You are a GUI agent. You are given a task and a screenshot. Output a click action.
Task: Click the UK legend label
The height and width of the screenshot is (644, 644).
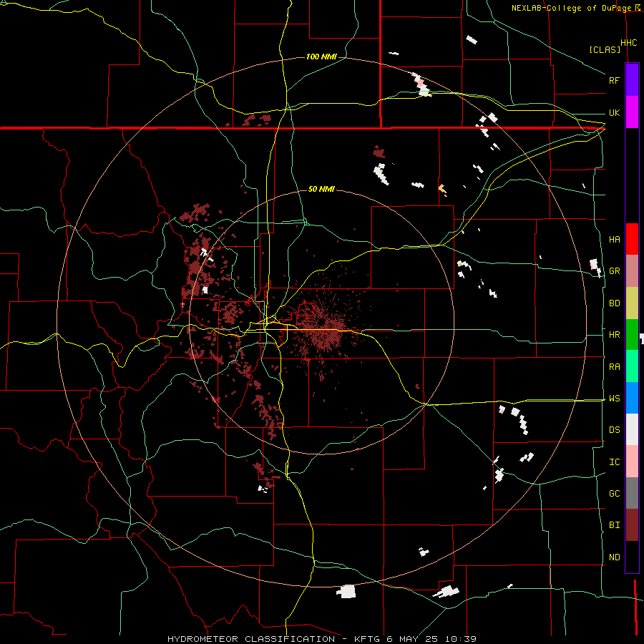tap(614, 112)
